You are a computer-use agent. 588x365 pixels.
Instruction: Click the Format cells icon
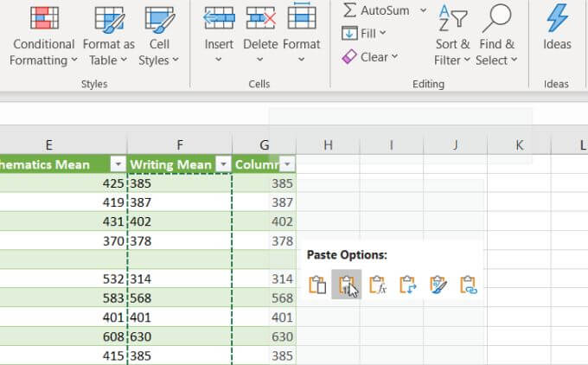(x=302, y=16)
